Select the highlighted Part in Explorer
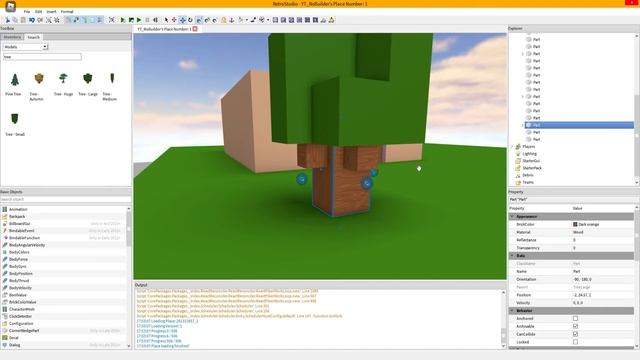The width and height of the screenshot is (640, 360). pos(579,125)
